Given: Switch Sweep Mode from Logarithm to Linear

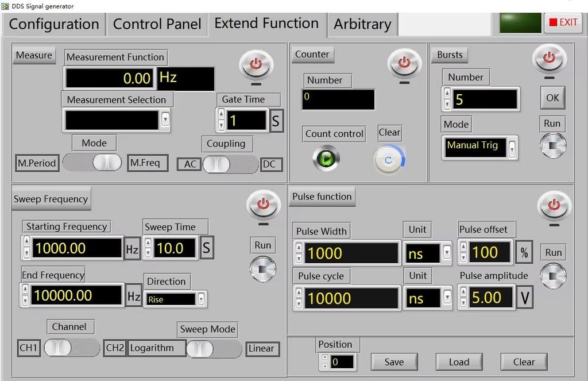Looking at the screenshot, I should point(214,349).
